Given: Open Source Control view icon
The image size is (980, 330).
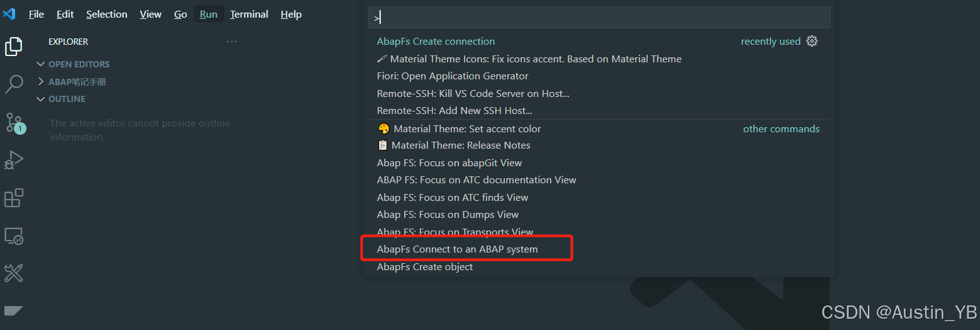Looking at the screenshot, I should [14, 122].
